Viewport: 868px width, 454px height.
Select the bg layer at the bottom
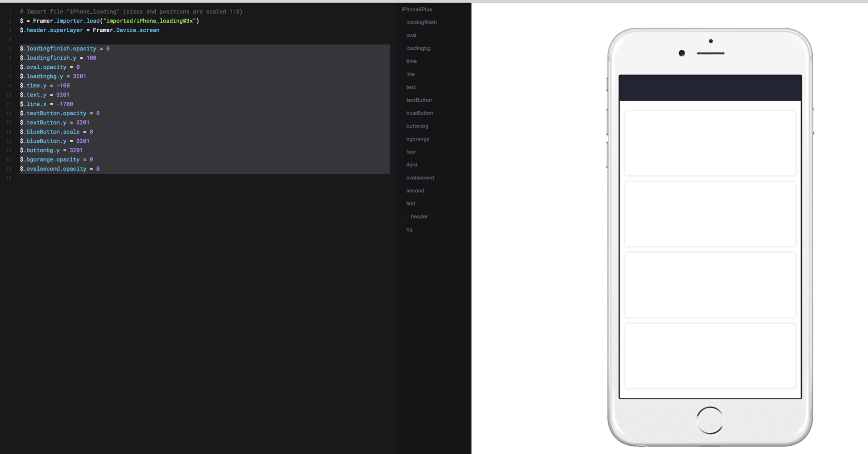pos(409,229)
